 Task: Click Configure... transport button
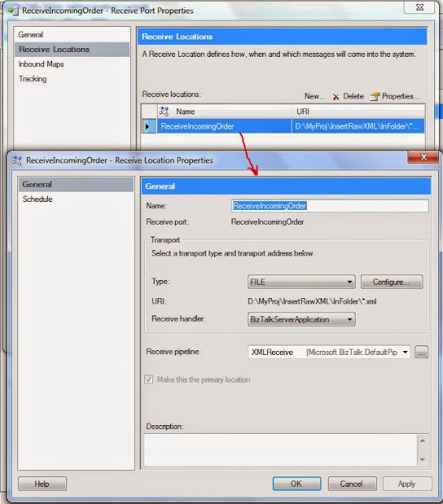click(x=392, y=282)
